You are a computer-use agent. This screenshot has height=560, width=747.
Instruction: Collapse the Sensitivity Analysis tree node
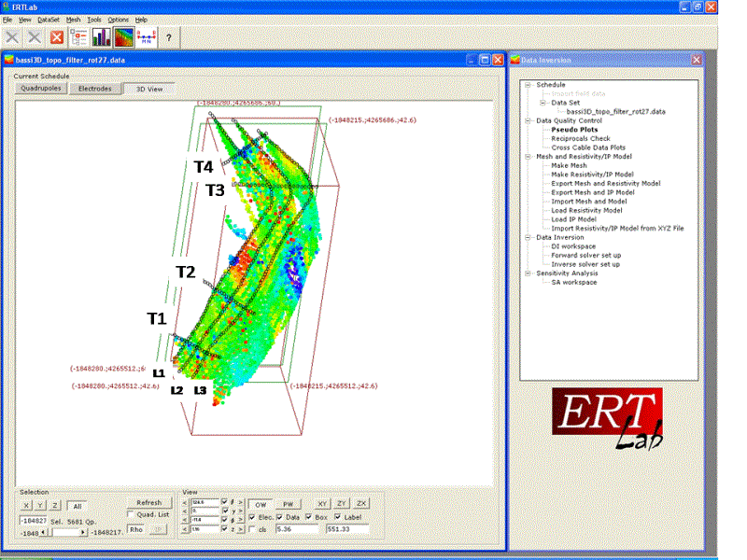[x=528, y=273]
